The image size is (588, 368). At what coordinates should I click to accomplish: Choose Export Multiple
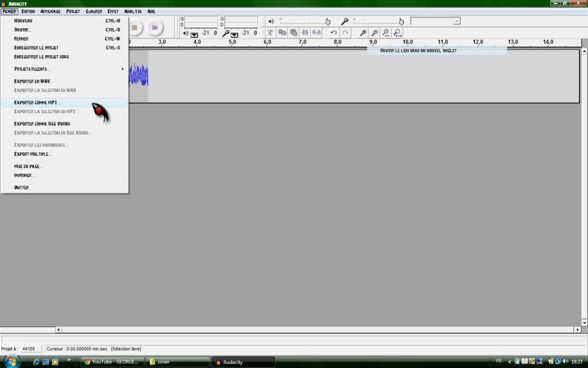pyautogui.click(x=64, y=154)
